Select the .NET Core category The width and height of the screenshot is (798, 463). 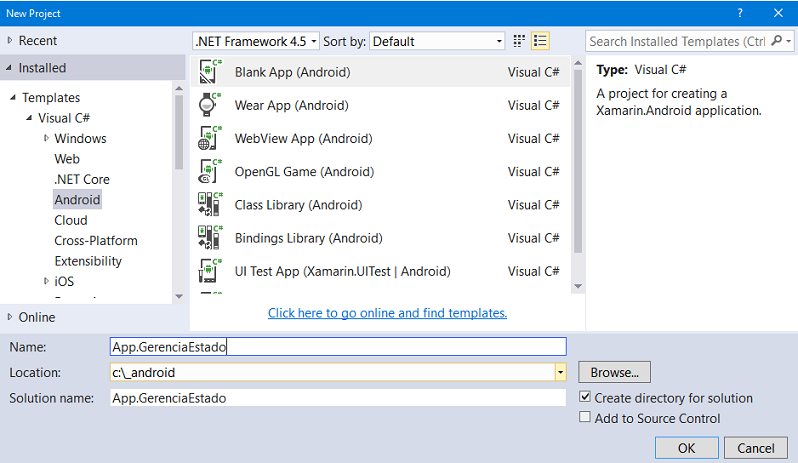[82, 179]
